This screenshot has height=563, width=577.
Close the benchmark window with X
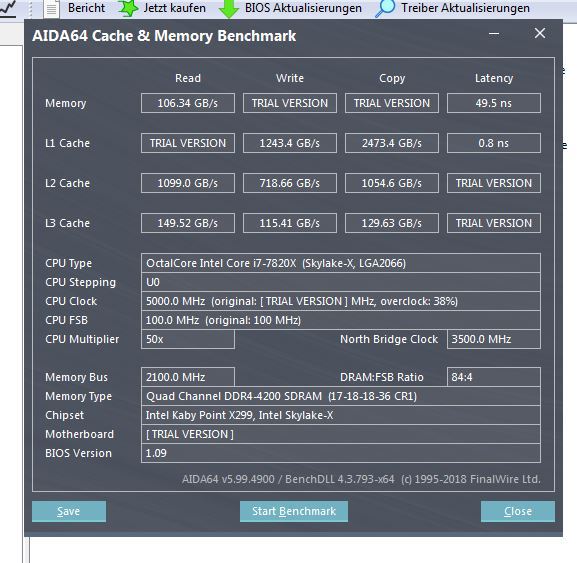click(540, 33)
